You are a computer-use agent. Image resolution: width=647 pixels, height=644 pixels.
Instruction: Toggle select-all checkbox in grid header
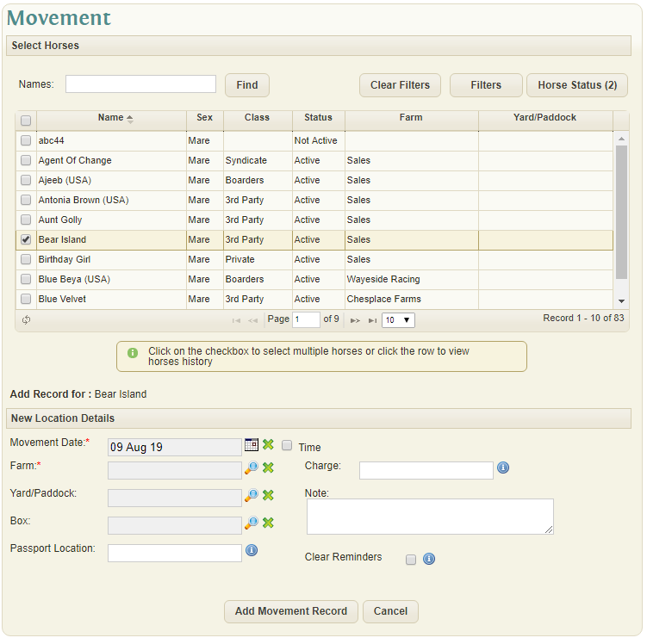[x=26, y=121]
